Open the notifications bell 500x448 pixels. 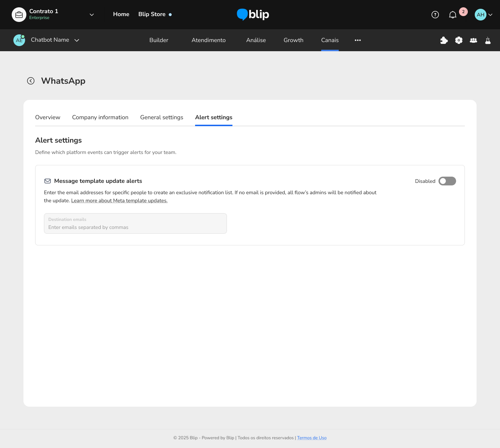(x=453, y=15)
